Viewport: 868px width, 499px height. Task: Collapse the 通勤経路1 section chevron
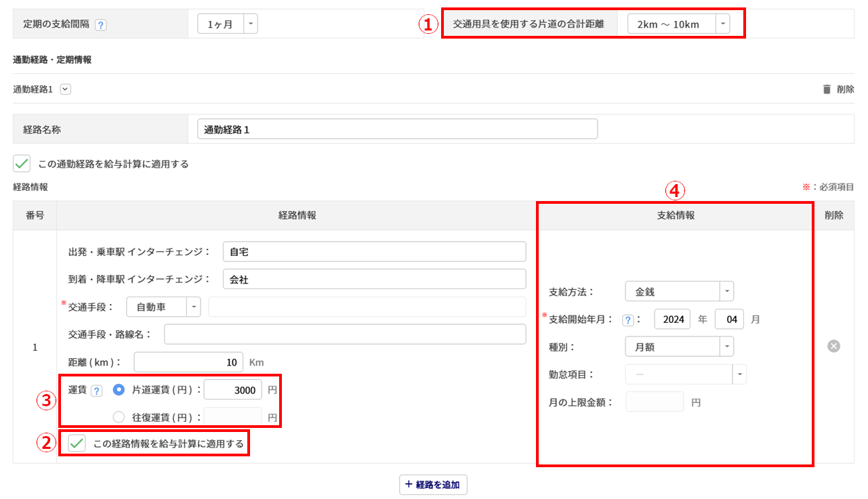click(x=65, y=89)
